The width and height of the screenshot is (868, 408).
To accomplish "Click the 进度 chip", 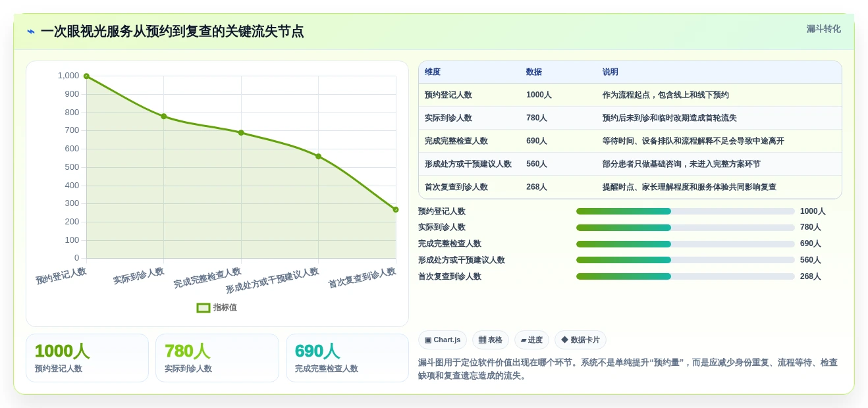I will pyautogui.click(x=531, y=340).
